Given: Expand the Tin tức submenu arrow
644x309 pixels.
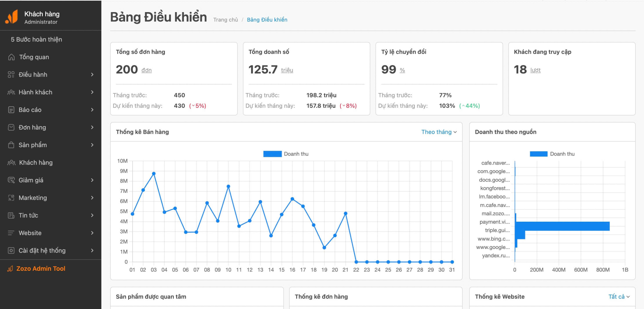Looking at the screenshot, I should click(92, 215).
